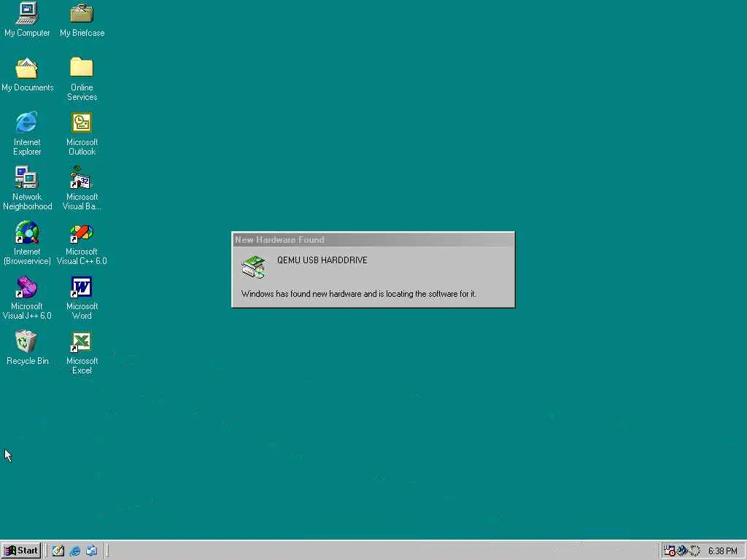Click the 'Windows has found new hardware' message

pyautogui.click(x=358, y=294)
